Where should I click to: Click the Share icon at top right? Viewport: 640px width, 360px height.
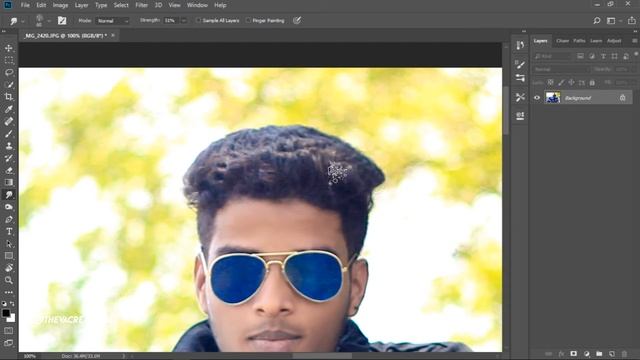click(x=632, y=20)
